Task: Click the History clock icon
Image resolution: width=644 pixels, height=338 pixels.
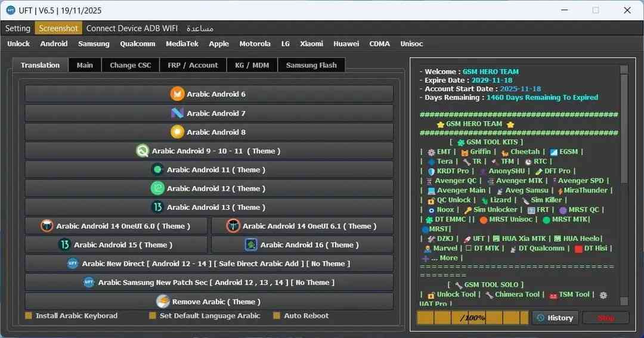Action: click(540, 318)
